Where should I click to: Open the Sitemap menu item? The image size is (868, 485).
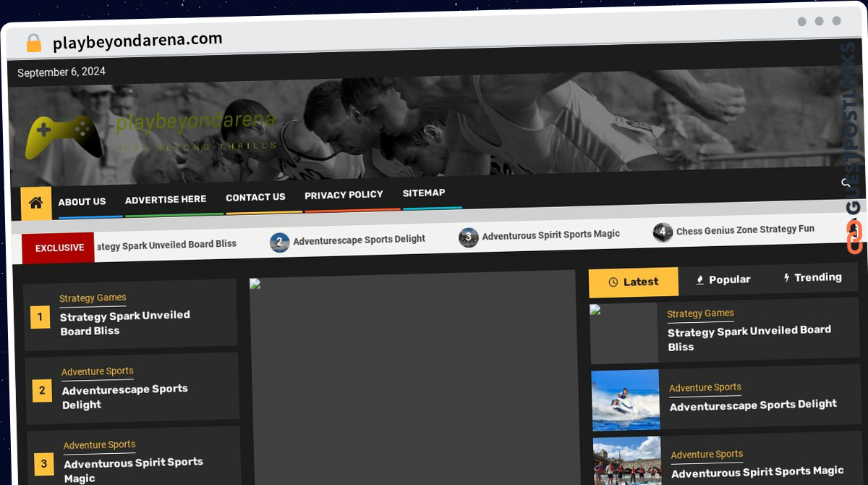point(424,193)
